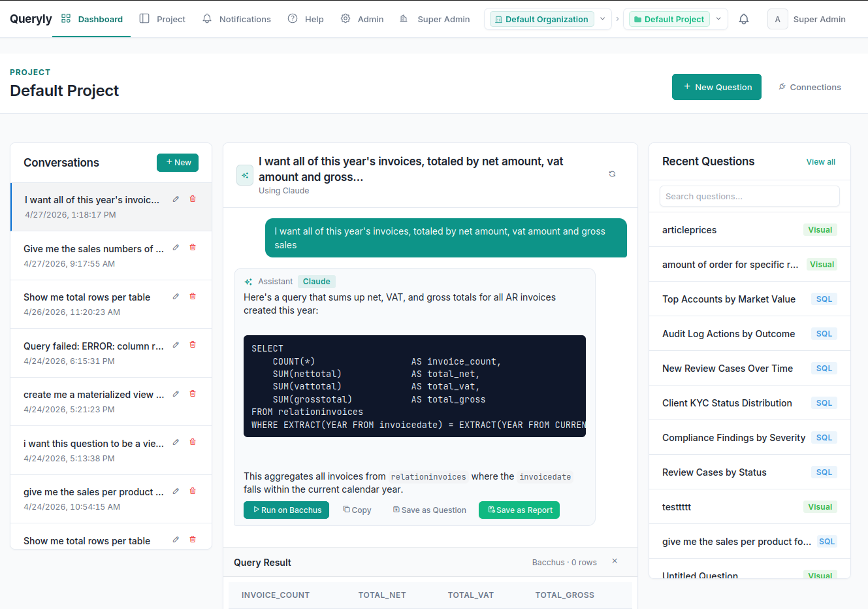This screenshot has height=609, width=868.
Task: Click Save as Report
Action: tap(519, 510)
